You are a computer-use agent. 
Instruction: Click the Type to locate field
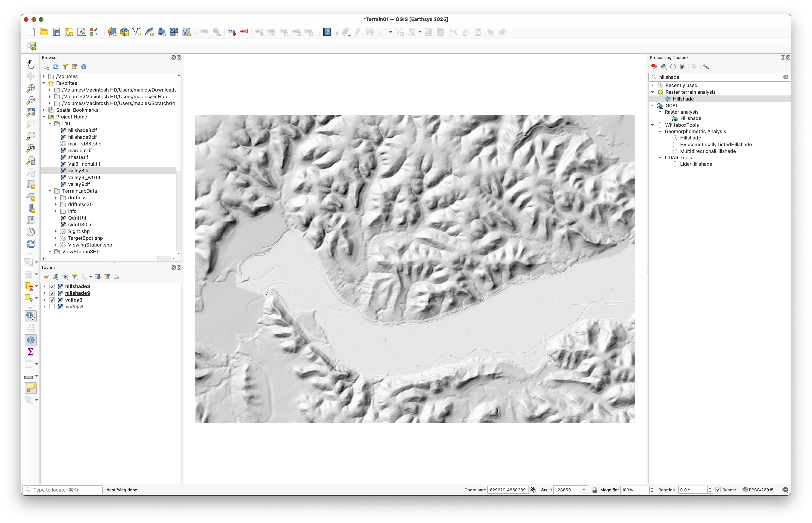tap(63, 490)
